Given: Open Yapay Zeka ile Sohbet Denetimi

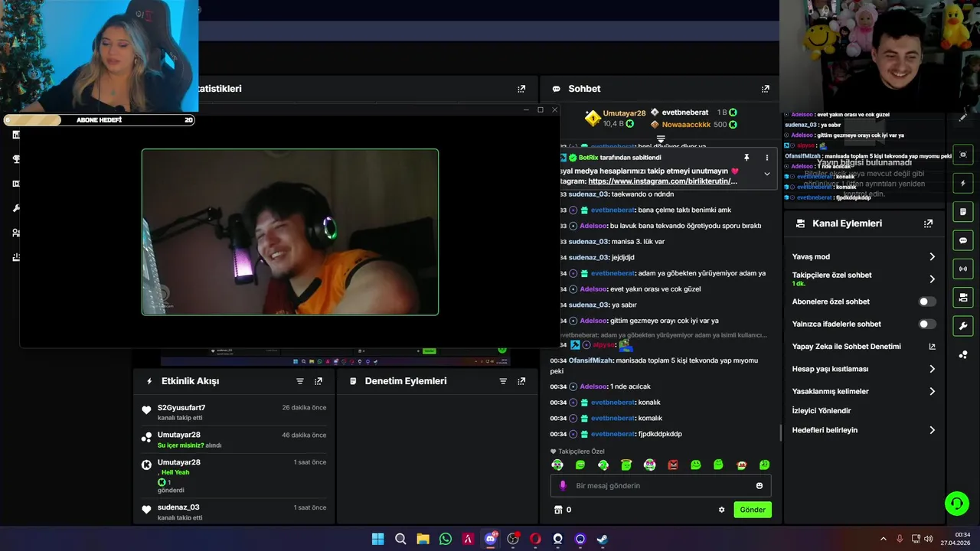Looking at the screenshot, I should click(x=864, y=347).
